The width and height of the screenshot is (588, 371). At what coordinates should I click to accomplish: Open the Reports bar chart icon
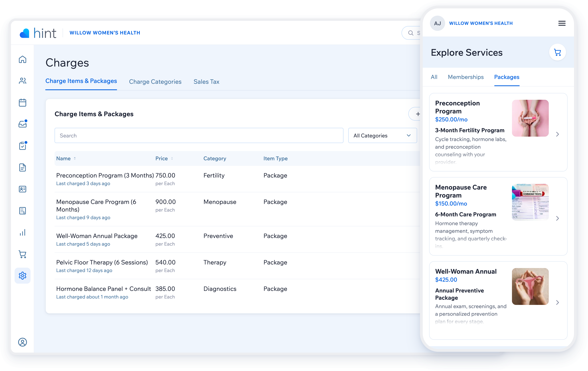(22, 232)
